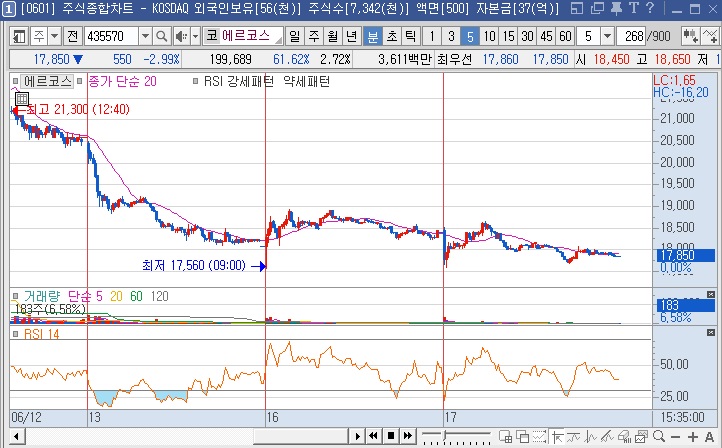Switch to yearly chart 년
This screenshot has height=448, width=722.
pos(351,36)
